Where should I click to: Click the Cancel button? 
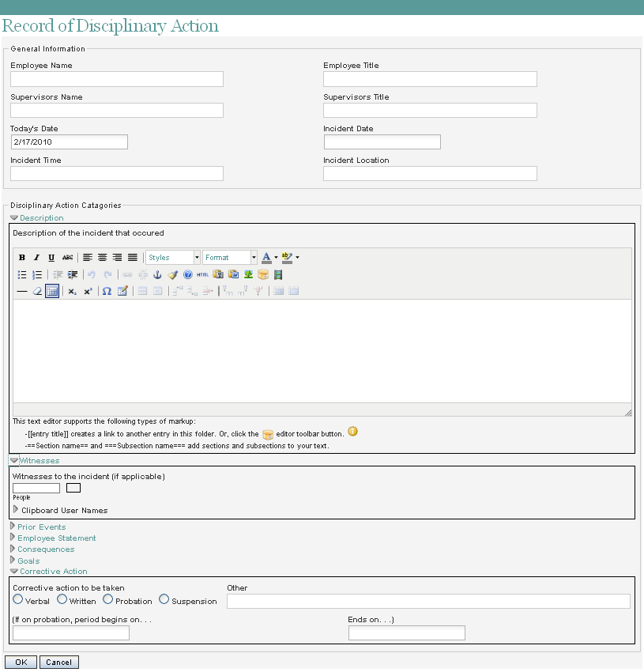coord(59,663)
